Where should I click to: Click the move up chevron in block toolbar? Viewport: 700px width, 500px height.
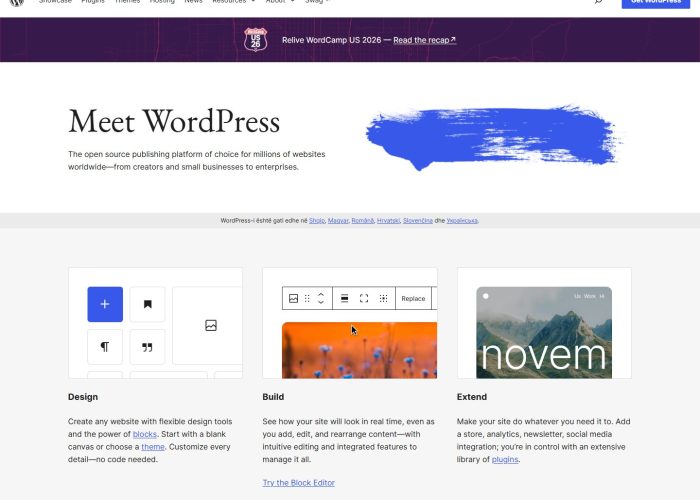[x=321, y=295]
